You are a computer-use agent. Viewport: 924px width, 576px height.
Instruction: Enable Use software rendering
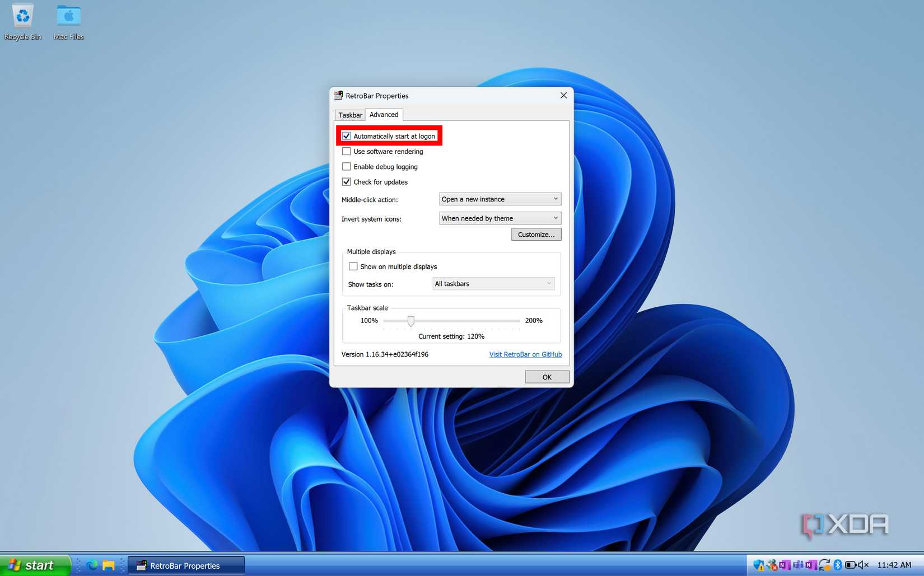point(347,151)
